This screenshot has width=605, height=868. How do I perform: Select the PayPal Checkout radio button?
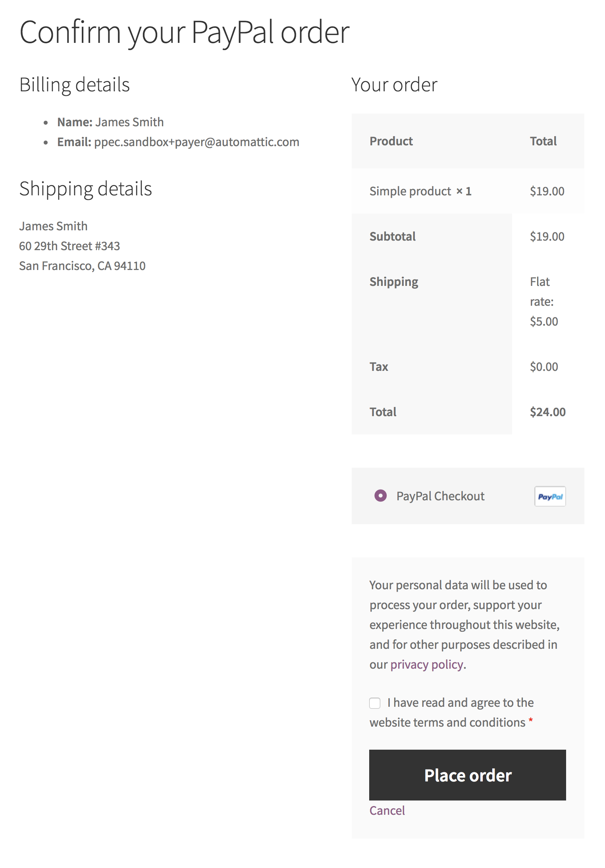[380, 496]
